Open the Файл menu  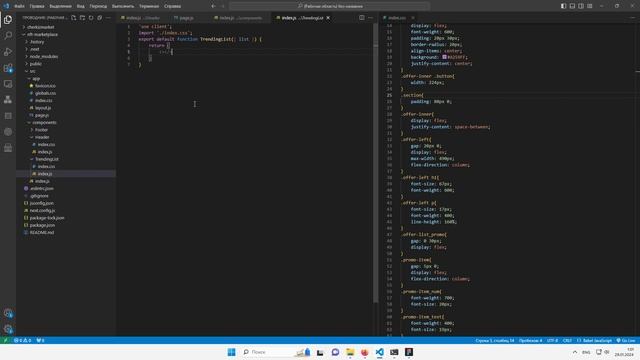19,6
